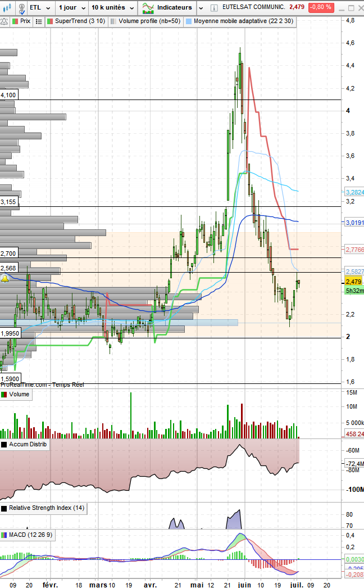
Task: Click the 'avr.' label on time axis
Action: [x=150, y=585]
